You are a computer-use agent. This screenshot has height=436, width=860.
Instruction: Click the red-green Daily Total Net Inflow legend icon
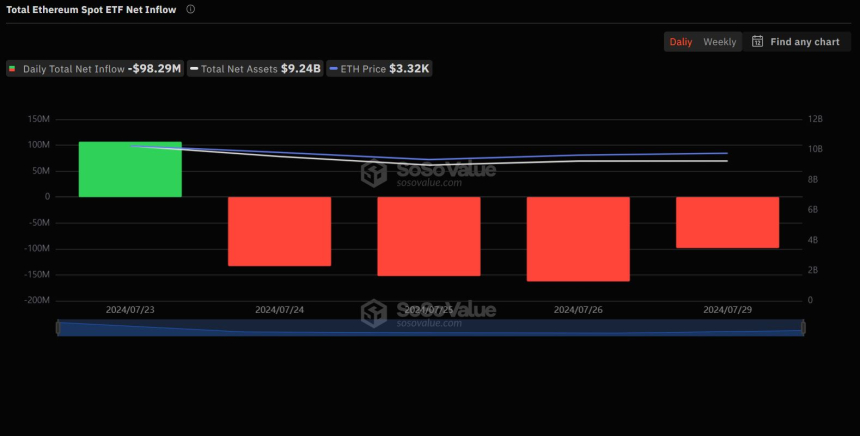tap(12, 69)
